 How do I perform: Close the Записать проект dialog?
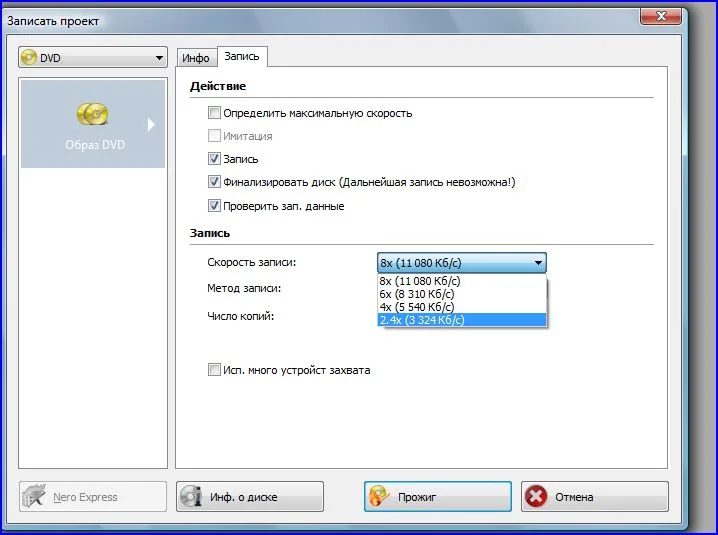click(x=661, y=16)
